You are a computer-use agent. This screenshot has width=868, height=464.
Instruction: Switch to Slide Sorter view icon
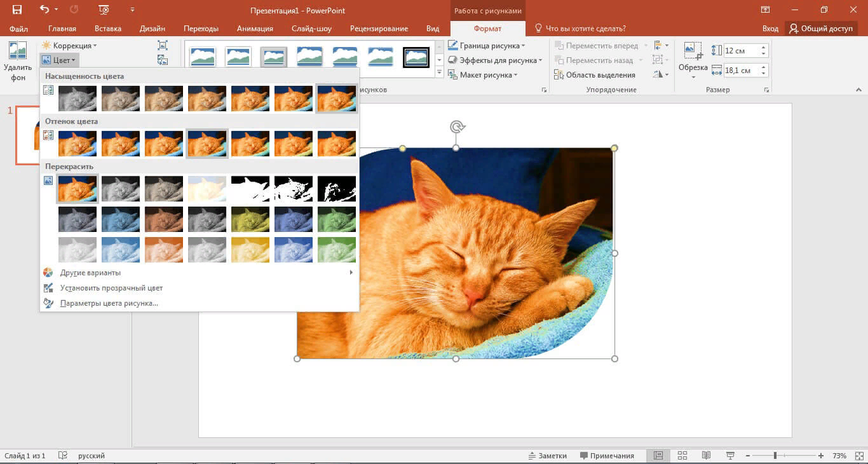click(682, 455)
